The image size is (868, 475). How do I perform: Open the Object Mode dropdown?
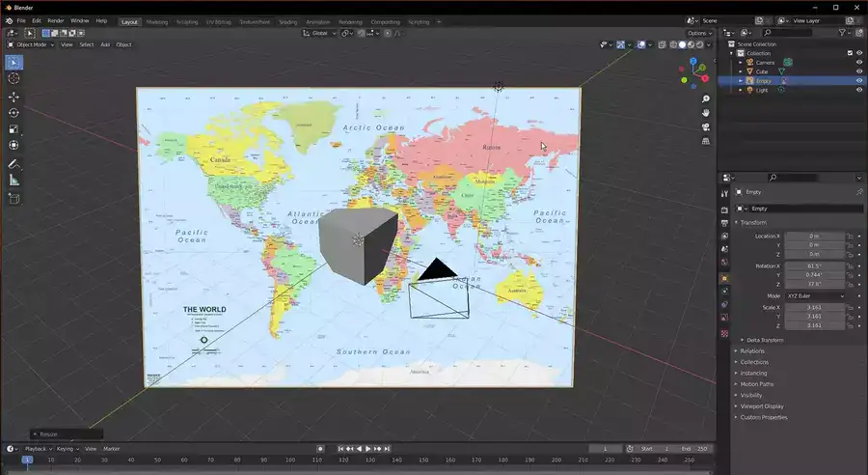pyautogui.click(x=31, y=45)
